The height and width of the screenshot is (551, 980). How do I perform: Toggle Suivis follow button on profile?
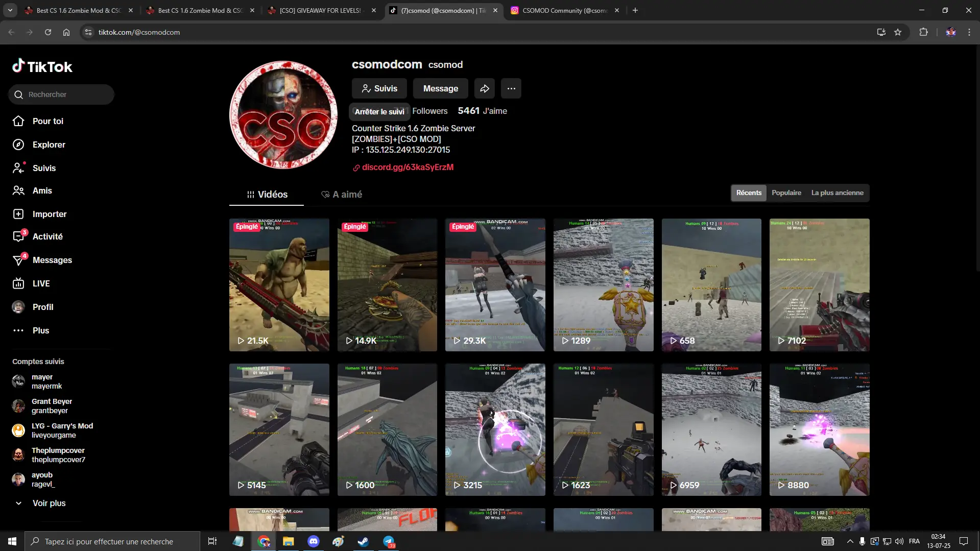coord(379,88)
